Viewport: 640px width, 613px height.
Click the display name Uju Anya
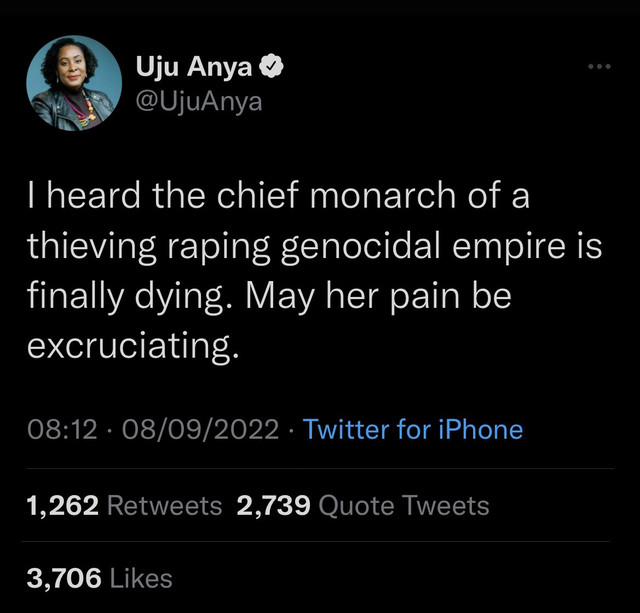pyautogui.click(x=194, y=68)
